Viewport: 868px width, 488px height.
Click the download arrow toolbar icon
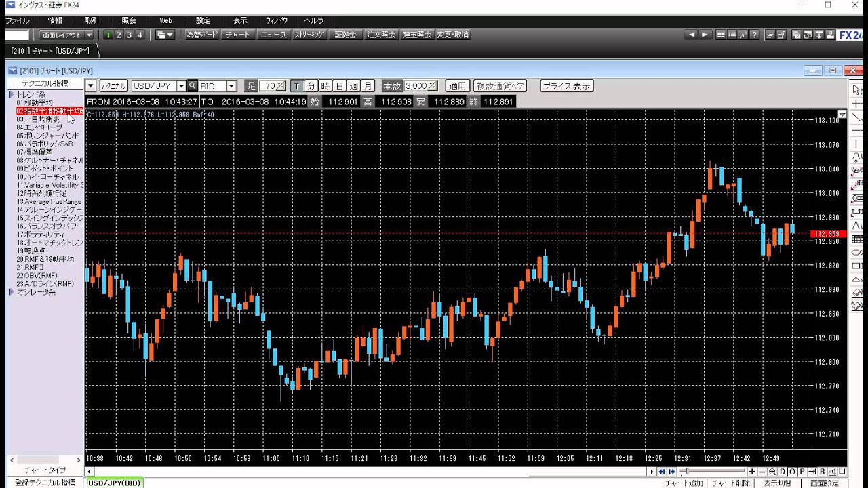click(818, 35)
